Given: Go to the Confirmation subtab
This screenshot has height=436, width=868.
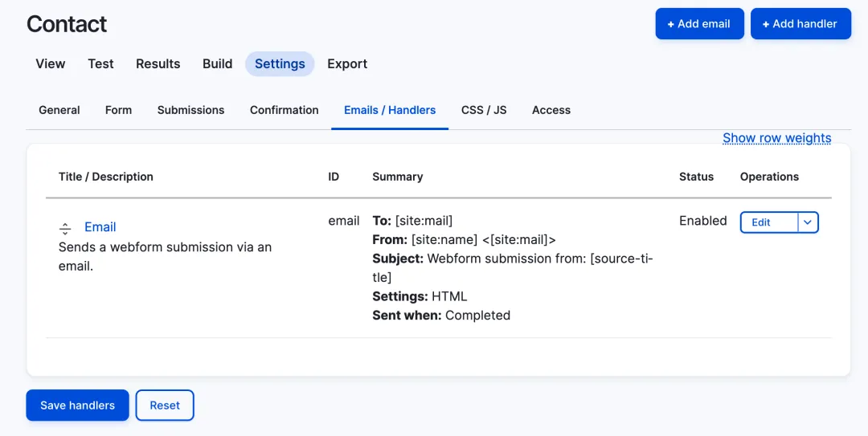Looking at the screenshot, I should tap(284, 110).
